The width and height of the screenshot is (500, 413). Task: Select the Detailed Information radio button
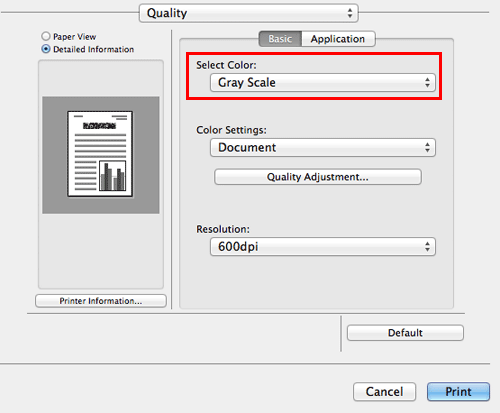[46, 49]
